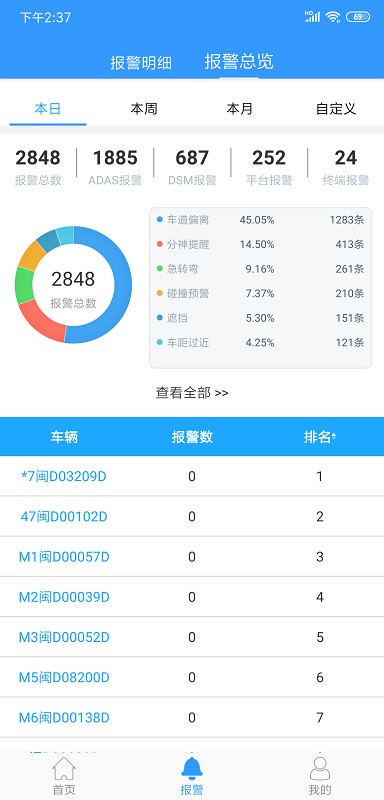Select the 本周 time range tab
The height and width of the screenshot is (800, 384).
pos(144,109)
